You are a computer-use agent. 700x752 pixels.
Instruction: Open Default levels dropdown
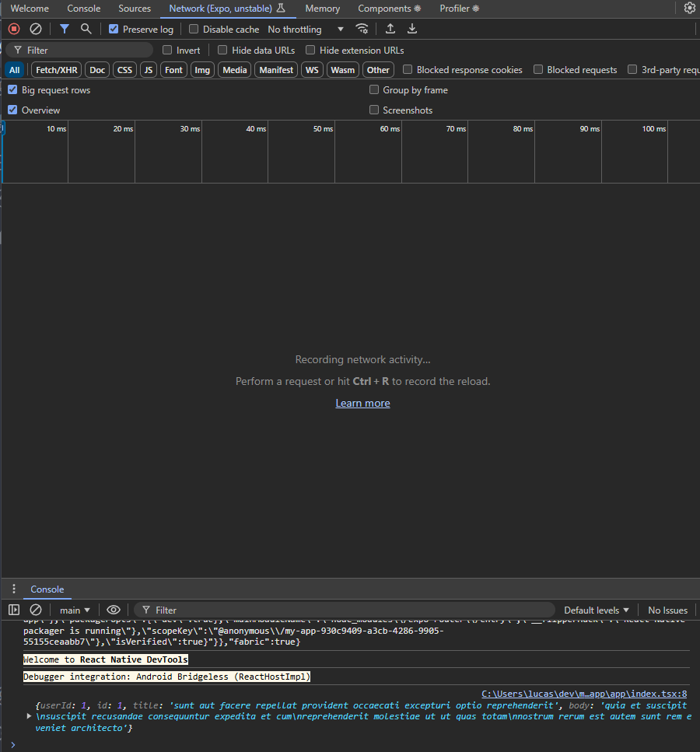click(597, 610)
